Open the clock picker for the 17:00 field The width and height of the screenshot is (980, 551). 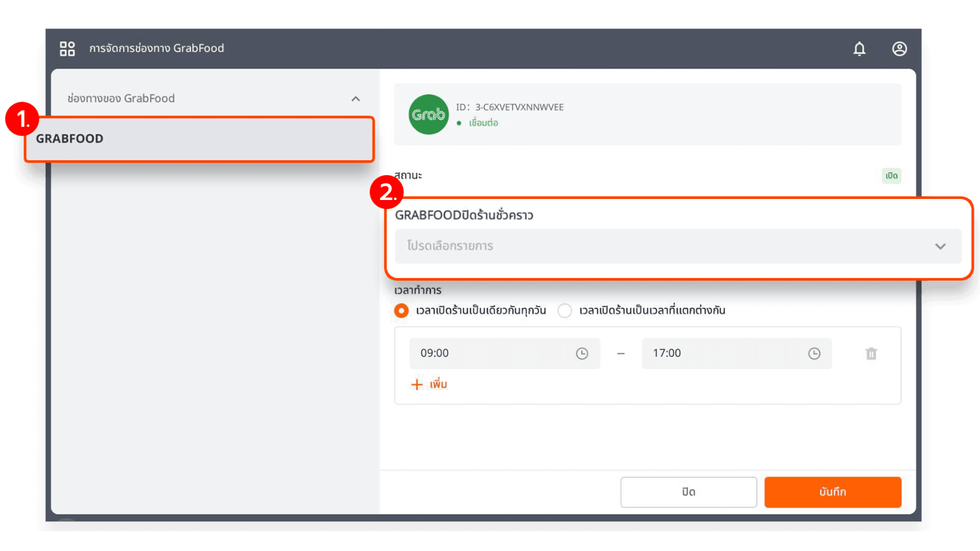click(x=814, y=353)
